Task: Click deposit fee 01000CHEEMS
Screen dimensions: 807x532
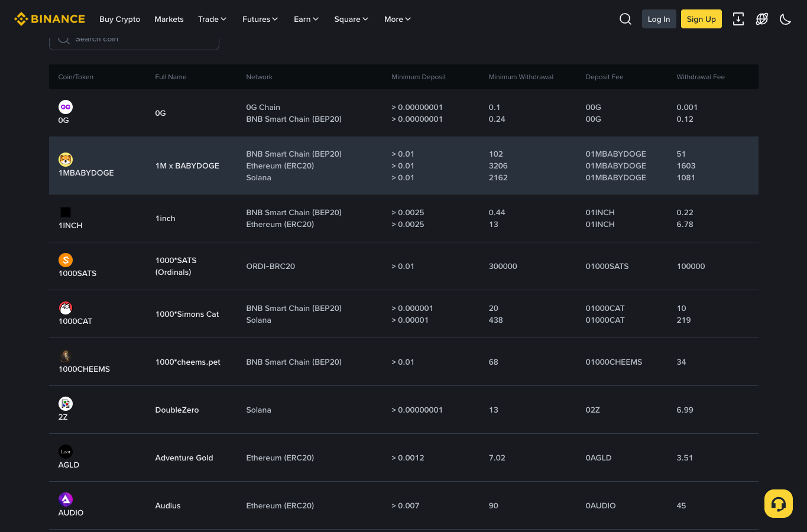Action: click(614, 362)
